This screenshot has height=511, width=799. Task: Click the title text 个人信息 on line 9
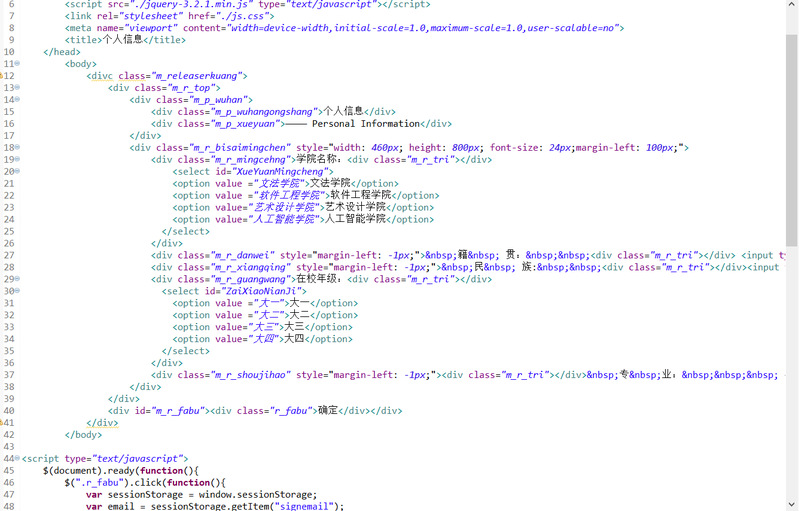(x=123, y=40)
